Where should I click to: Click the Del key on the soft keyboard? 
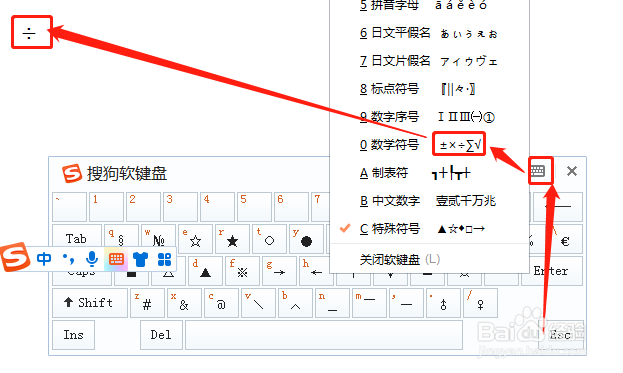[161, 335]
